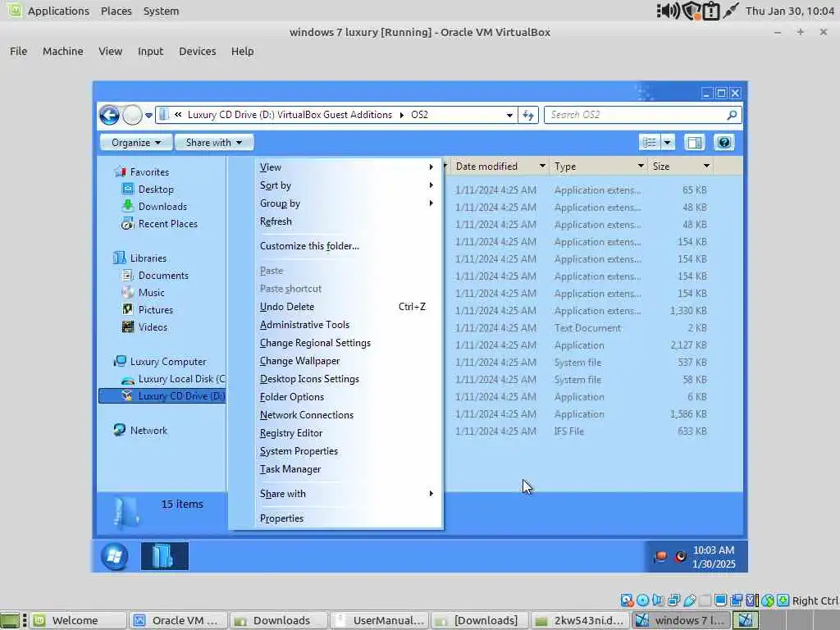The image size is (840, 630).
Task: Switch to Downloads window in bottom panel
Action: 279,620
